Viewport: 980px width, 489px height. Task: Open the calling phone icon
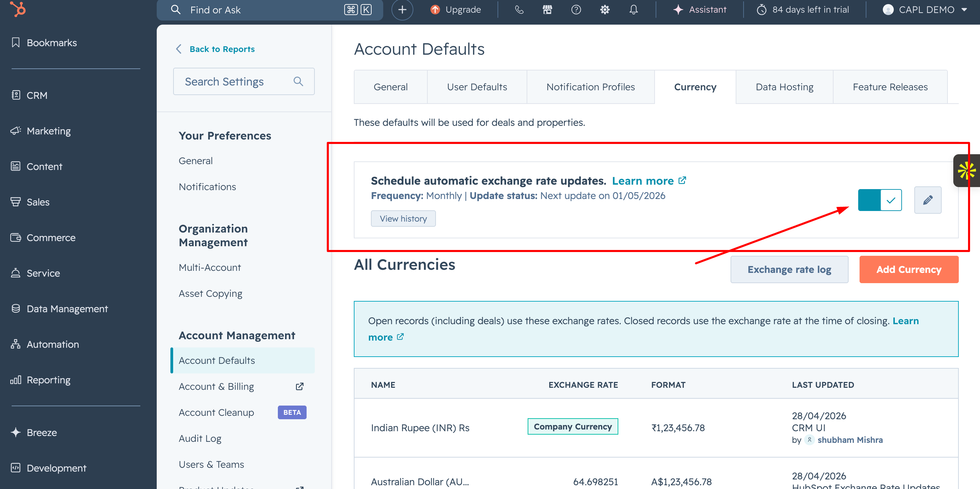point(519,10)
